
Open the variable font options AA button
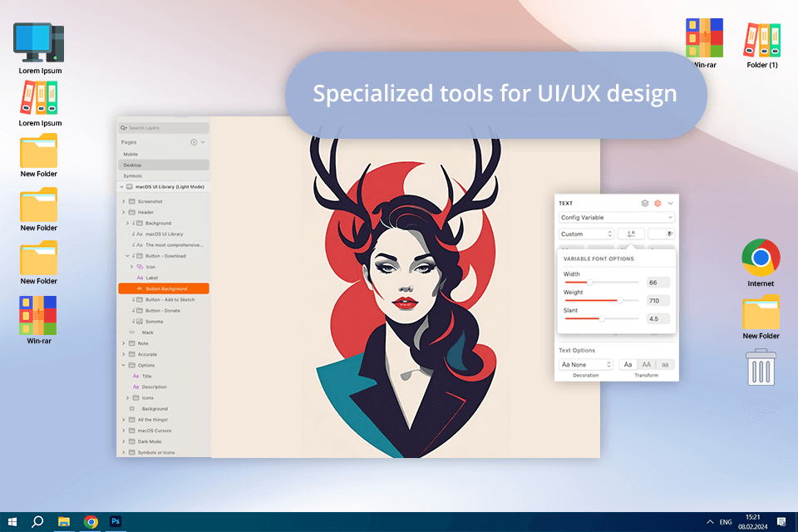click(x=631, y=234)
